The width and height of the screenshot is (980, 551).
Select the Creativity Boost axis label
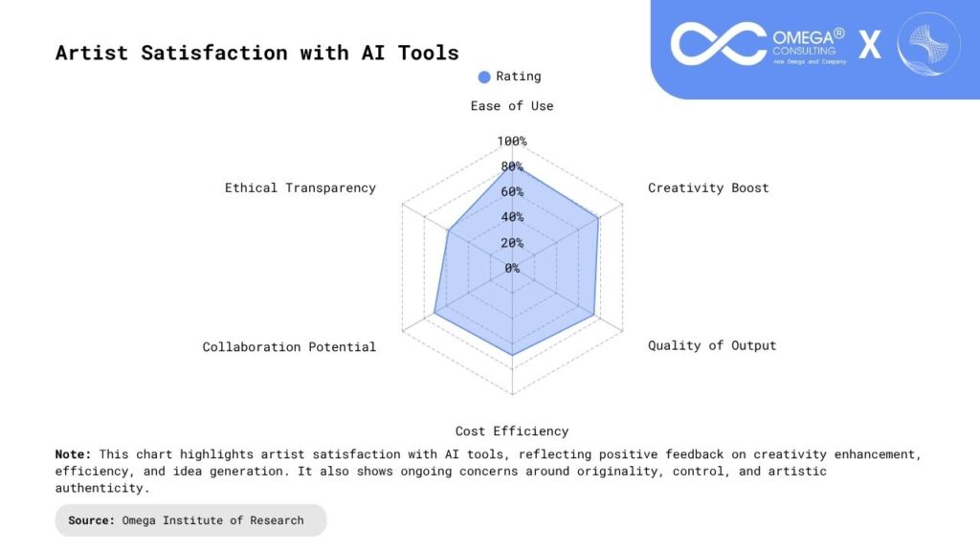pos(708,187)
